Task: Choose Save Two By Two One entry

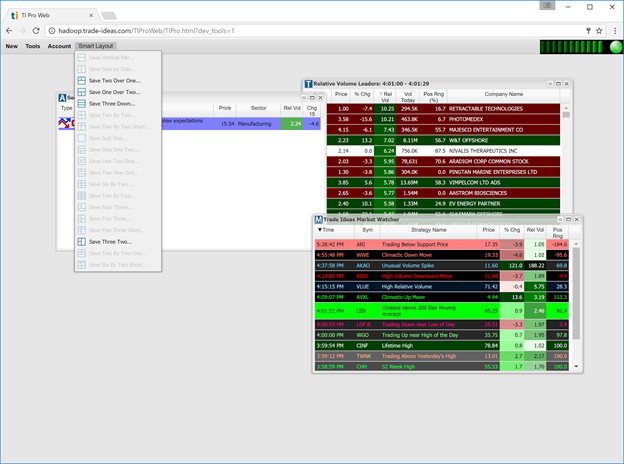Action: (118, 253)
